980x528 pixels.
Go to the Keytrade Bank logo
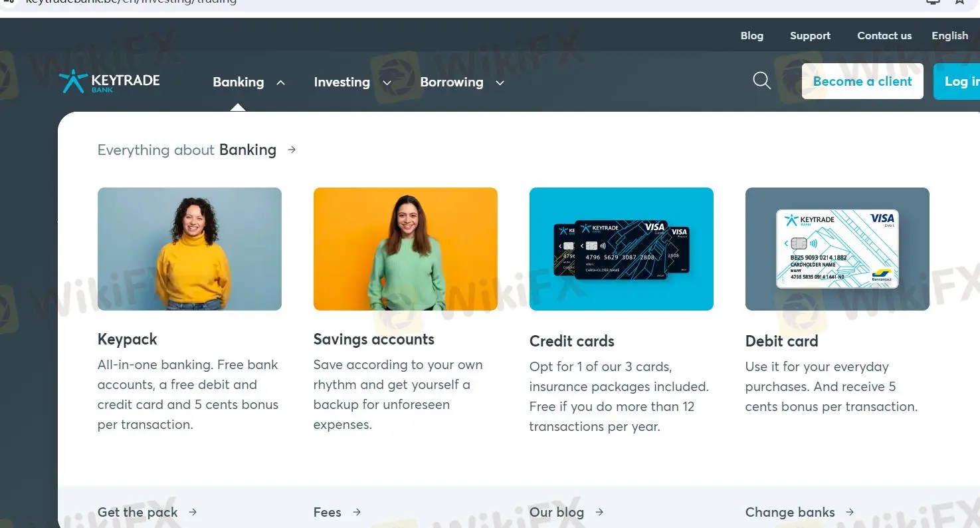point(110,81)
